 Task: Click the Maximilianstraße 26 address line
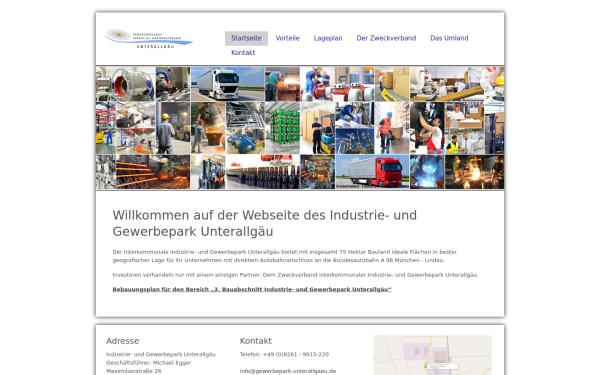point(134,371)
